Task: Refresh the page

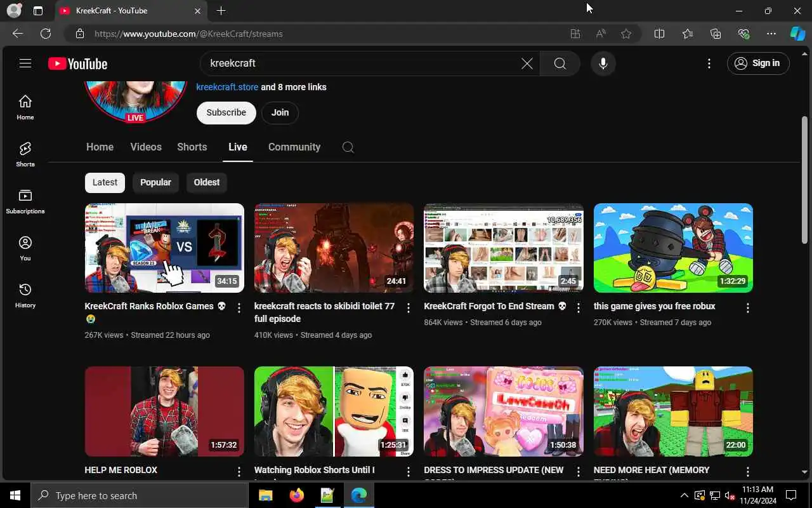Action: click(46, 34)
